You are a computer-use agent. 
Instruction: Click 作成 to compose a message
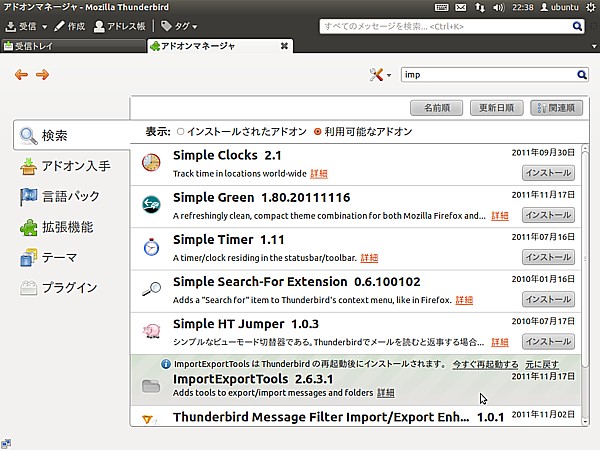coord(70,26)
